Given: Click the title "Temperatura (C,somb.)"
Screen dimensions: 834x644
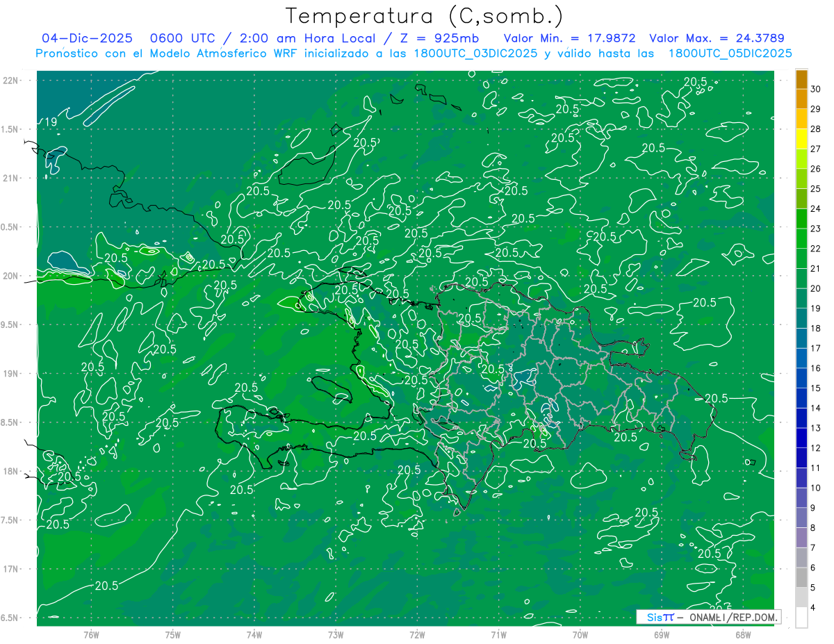Looking at the screenshot, I should pos(425,16).
